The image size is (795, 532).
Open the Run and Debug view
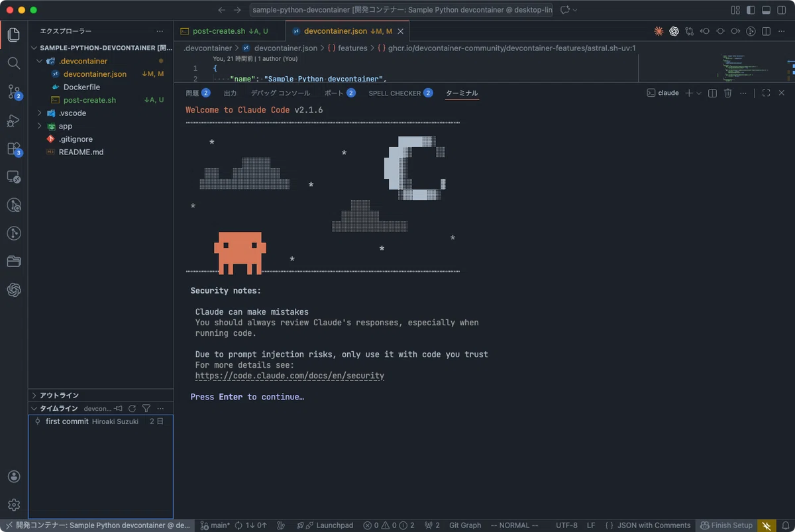point(14,121)
